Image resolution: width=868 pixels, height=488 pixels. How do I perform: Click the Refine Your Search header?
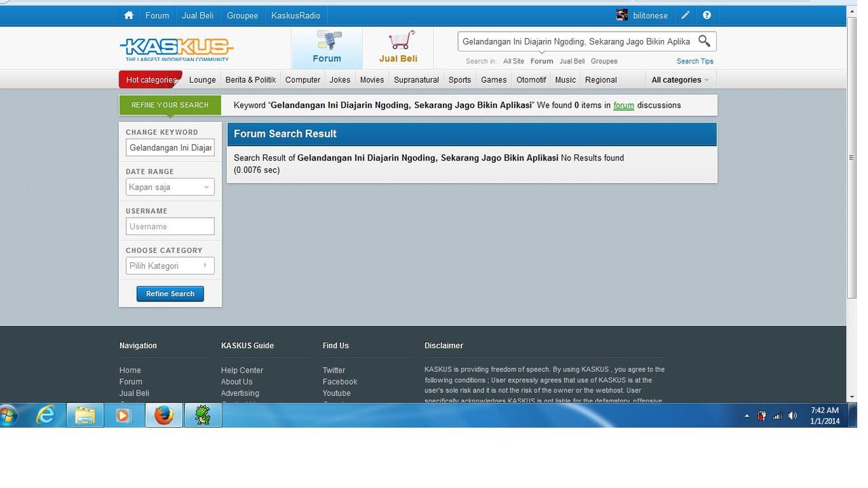point(170,105)
